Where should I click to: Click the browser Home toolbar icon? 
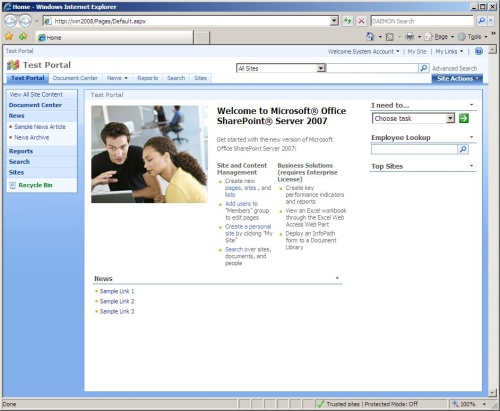[370, 36]
